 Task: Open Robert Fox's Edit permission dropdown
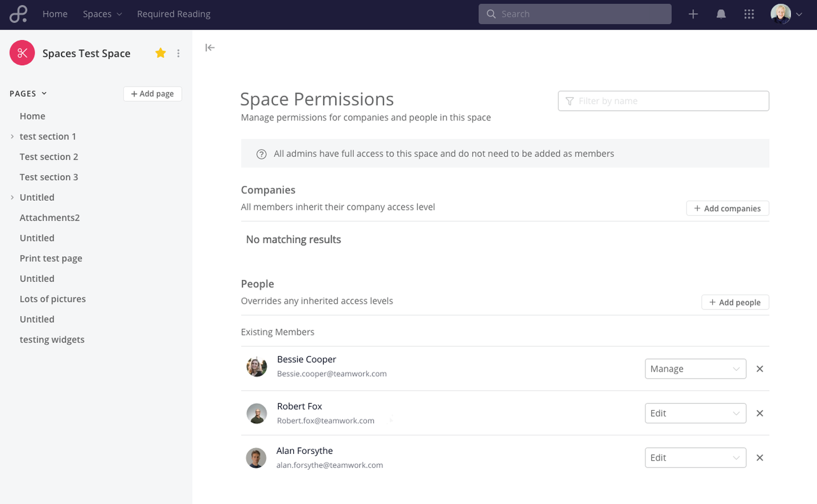tap(695, 413)
